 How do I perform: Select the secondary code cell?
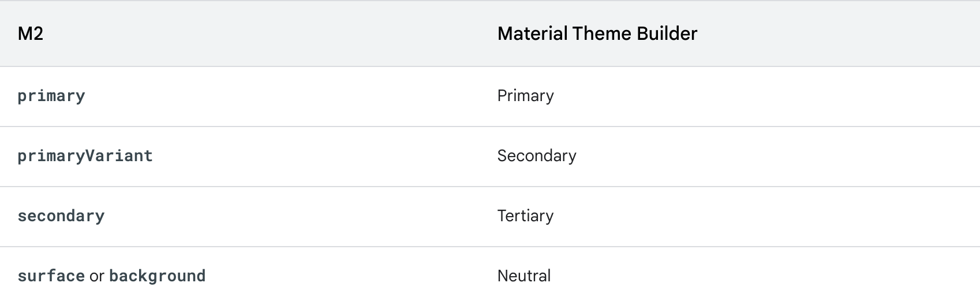point(61,216)
